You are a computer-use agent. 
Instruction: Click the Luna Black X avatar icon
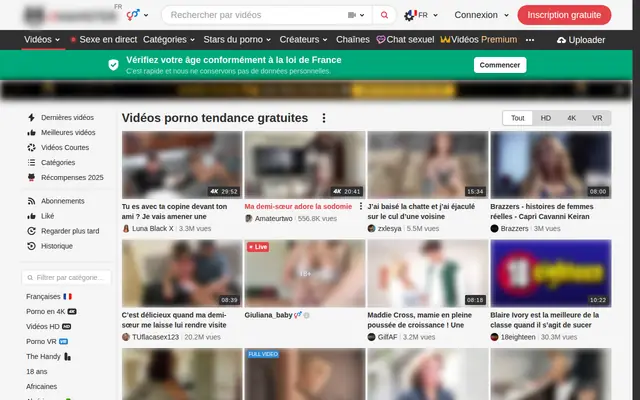pos(126,229)
